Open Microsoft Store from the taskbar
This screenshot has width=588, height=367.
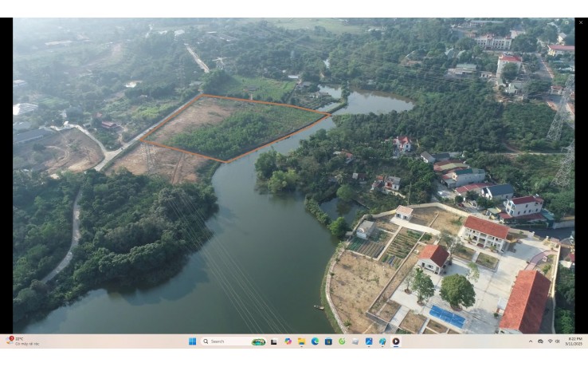coord(328,341)
